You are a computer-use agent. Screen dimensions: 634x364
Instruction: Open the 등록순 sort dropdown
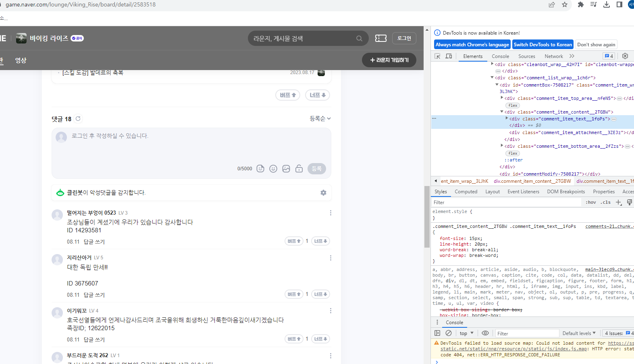tap(320, 119)
